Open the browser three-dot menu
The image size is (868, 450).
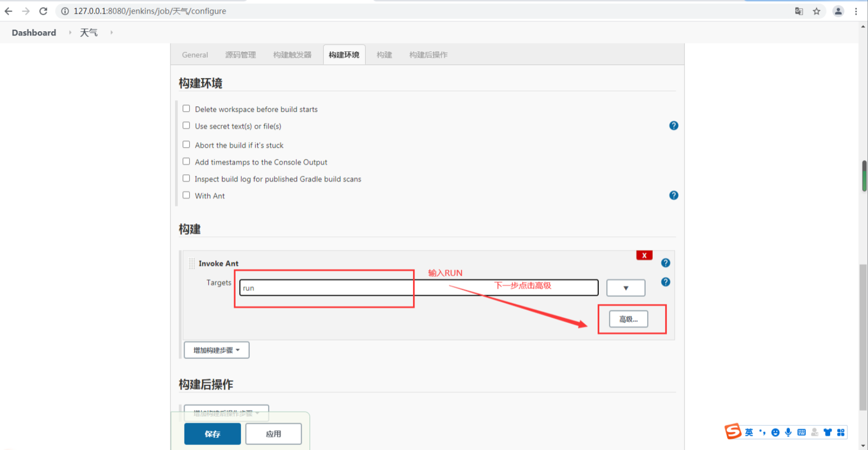[856, 11]
